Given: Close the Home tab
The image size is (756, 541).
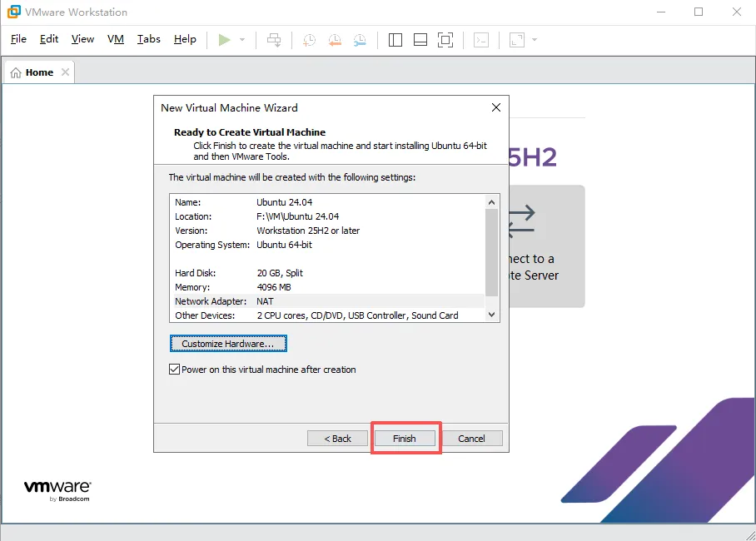Looking at the screenshot, I should click(x=65, y=72).
